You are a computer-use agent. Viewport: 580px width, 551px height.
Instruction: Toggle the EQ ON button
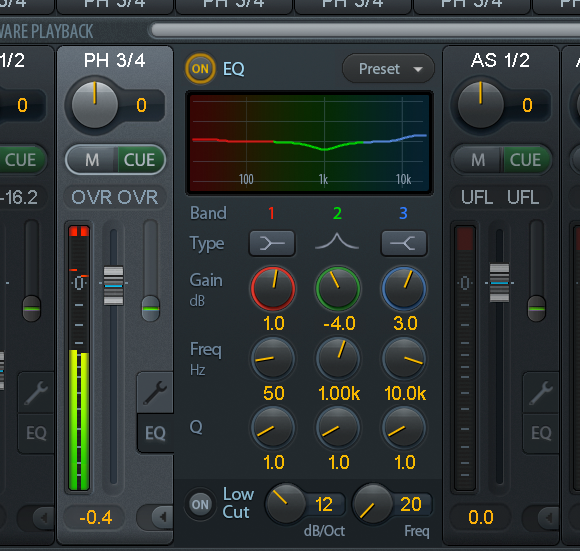(x=200, y=69)
